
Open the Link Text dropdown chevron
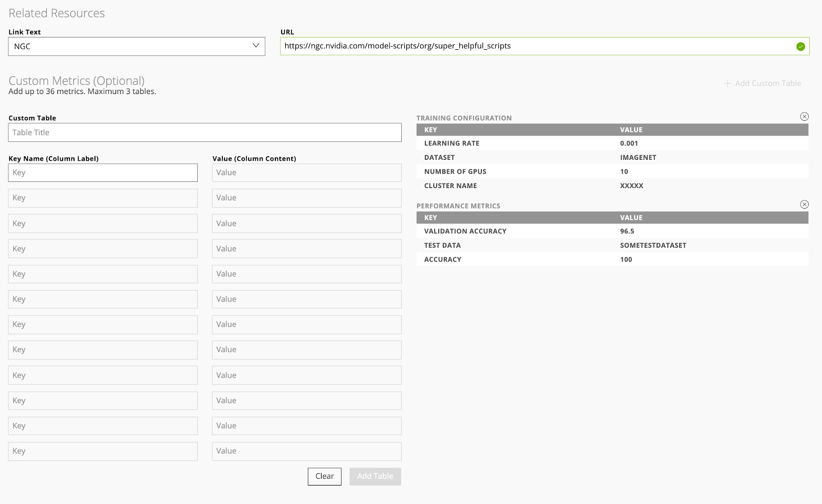(x=256, y=46)
